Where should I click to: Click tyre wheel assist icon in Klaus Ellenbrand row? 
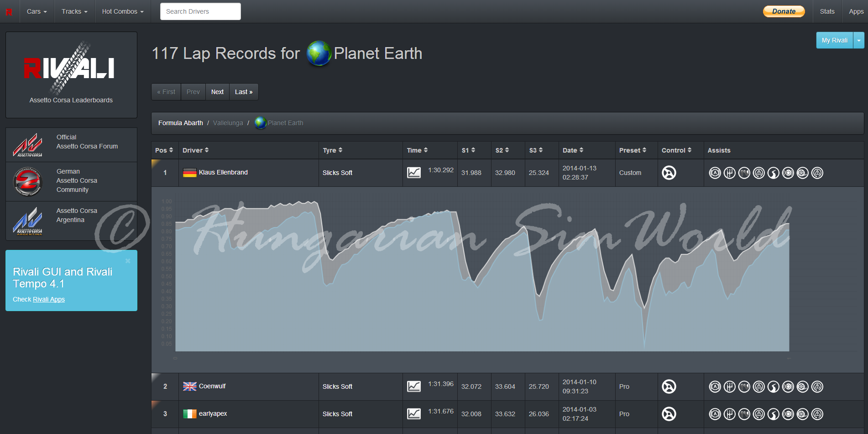click(803, 173)
